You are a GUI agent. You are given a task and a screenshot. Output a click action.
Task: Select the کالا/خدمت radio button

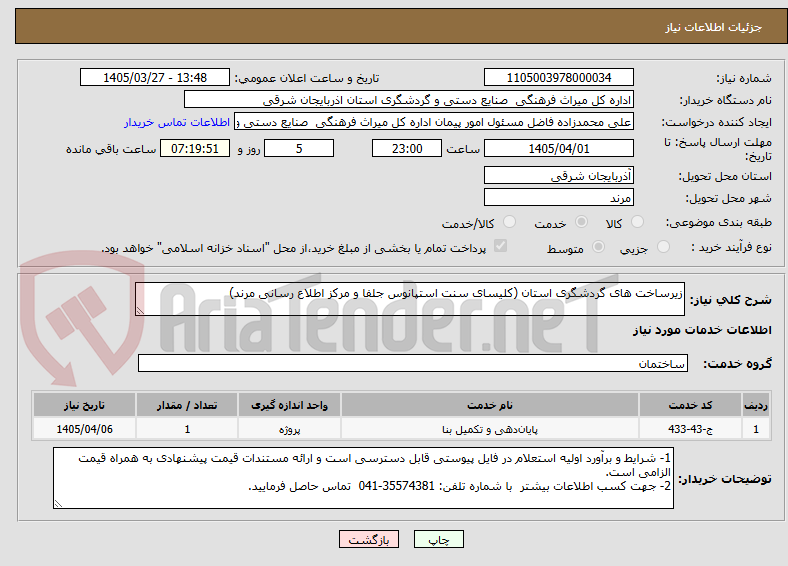pos(510,222)
